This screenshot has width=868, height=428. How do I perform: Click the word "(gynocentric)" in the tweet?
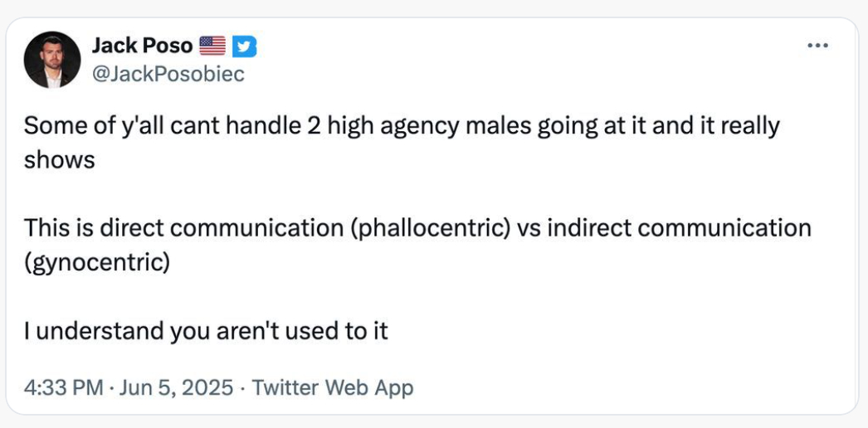coord(97,262)
